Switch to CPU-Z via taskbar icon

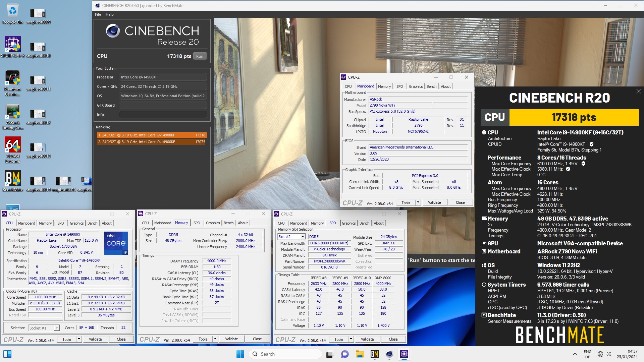point(404,354)
